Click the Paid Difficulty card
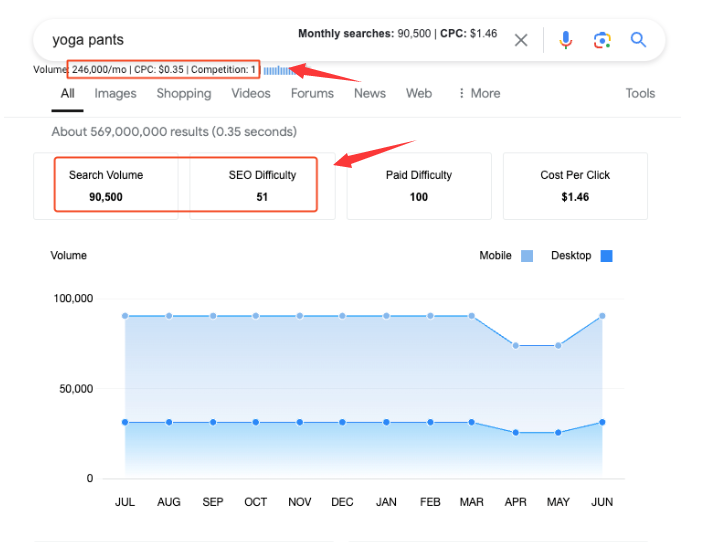 point(419,185)
